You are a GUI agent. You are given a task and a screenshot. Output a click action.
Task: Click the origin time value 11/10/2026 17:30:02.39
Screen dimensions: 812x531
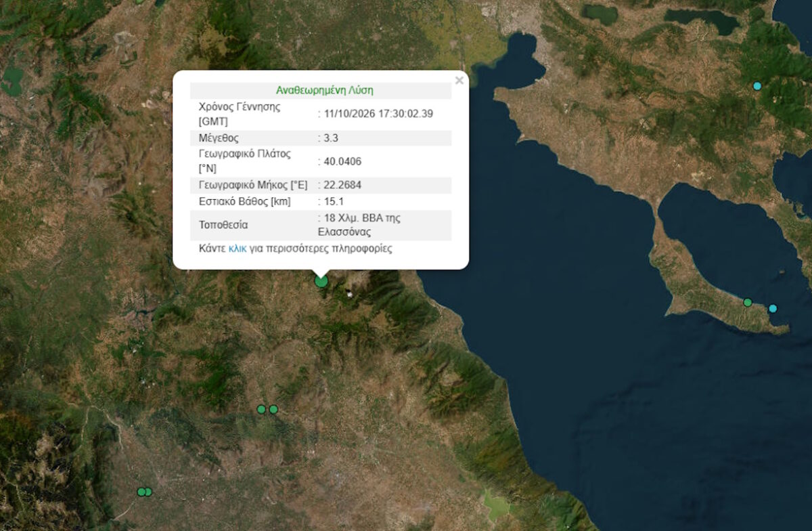click(378, 114)
